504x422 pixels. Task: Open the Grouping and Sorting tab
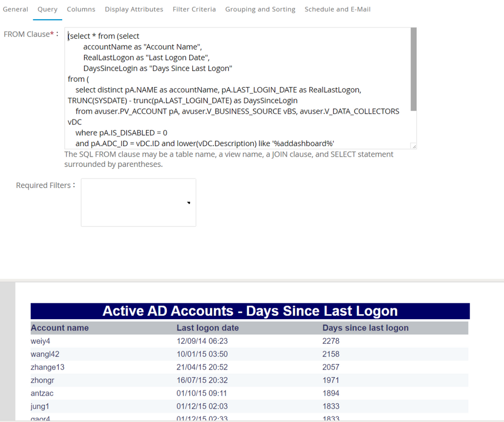coord(260,9)
